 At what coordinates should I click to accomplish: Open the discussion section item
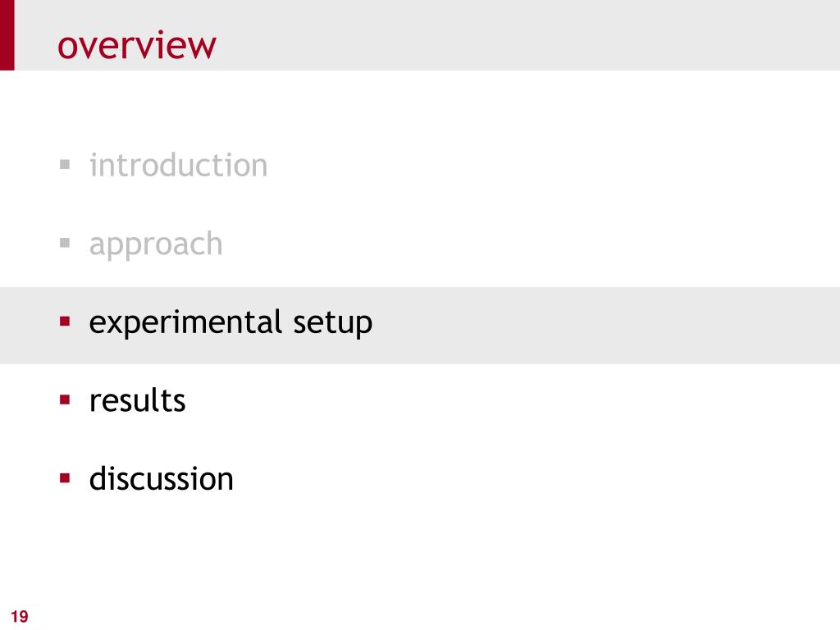coord(162,478)
